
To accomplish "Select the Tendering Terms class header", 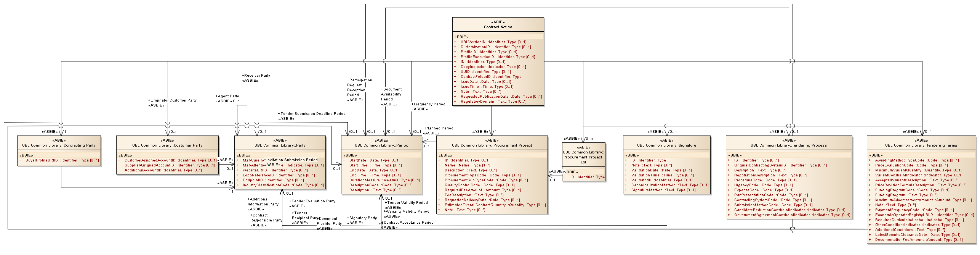I will 921,145.
